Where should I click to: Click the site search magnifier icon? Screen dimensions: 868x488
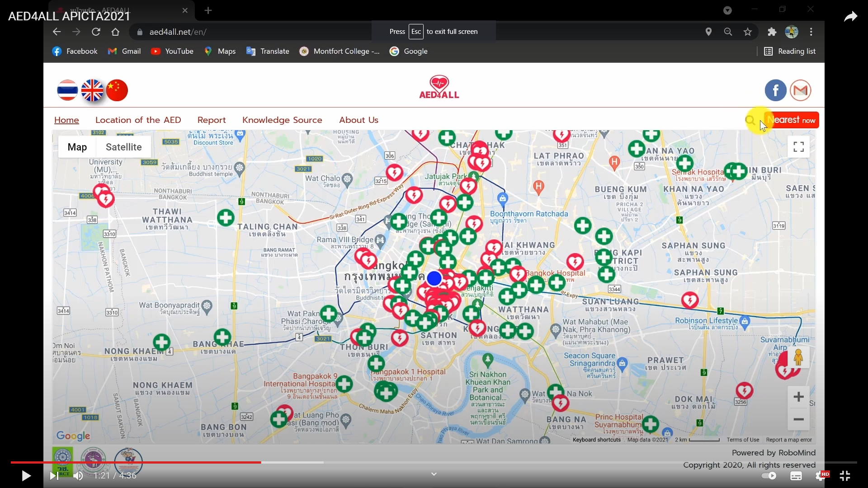[x=750, y=120]
